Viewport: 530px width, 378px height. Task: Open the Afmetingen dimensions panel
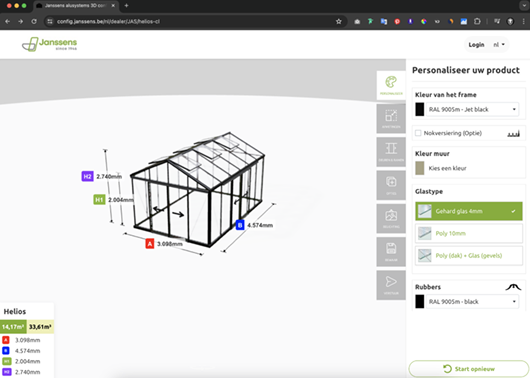[391, 118]
